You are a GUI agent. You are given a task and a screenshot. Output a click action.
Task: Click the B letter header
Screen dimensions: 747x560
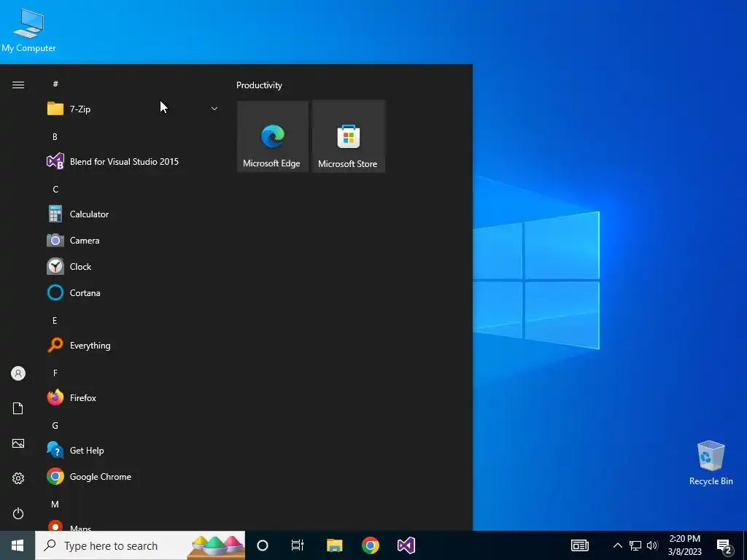coord(55,136)
